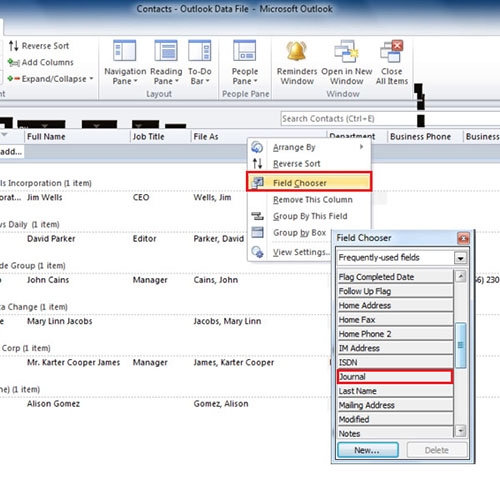Click the Change (1 item) group header
Image resolution: width=500 pixels, height=500 pixels.
34,307
